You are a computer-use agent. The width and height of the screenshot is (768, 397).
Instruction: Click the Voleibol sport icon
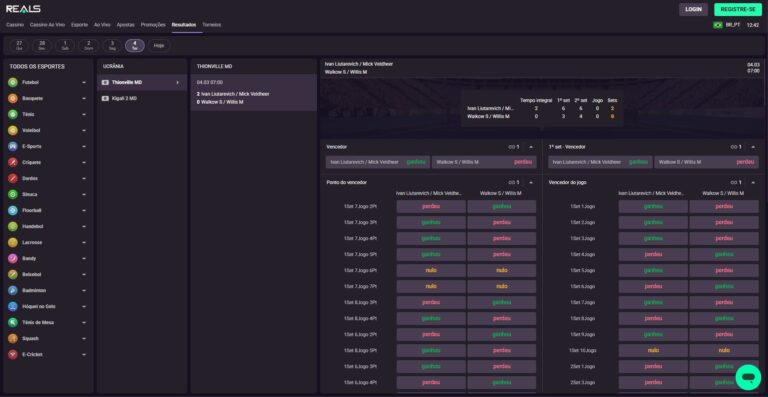point(13,130)
